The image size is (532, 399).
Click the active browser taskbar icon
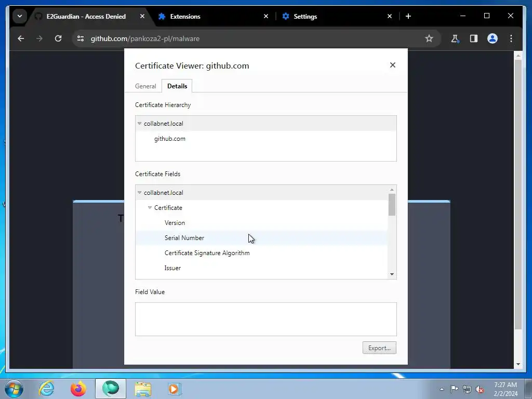(x=111, y=389)
